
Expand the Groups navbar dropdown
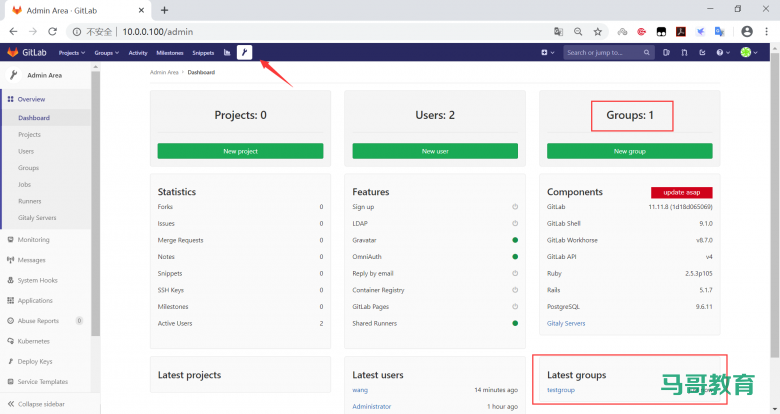coord(106,53)
